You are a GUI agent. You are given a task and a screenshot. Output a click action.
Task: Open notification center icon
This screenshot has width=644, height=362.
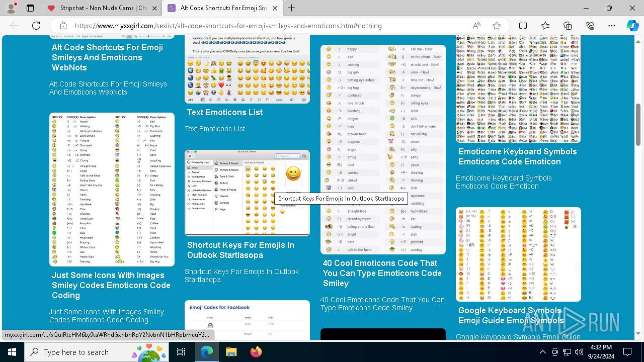click(627, 352)
